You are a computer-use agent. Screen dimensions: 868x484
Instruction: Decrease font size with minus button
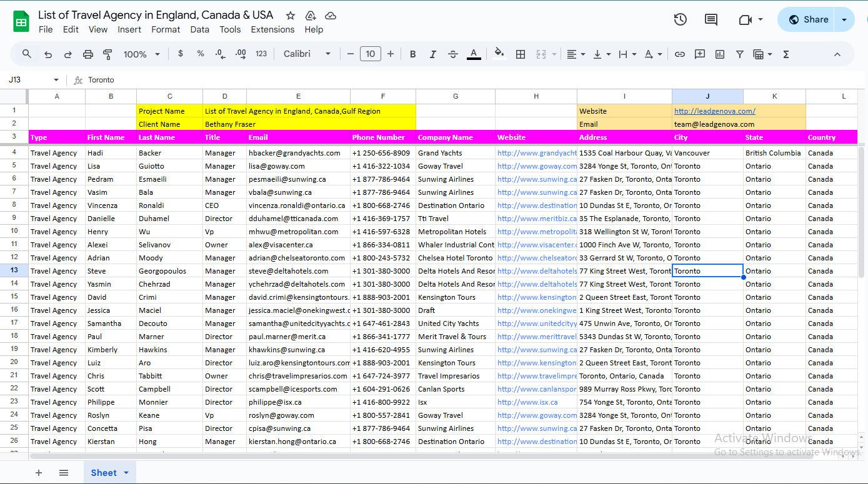351,54
